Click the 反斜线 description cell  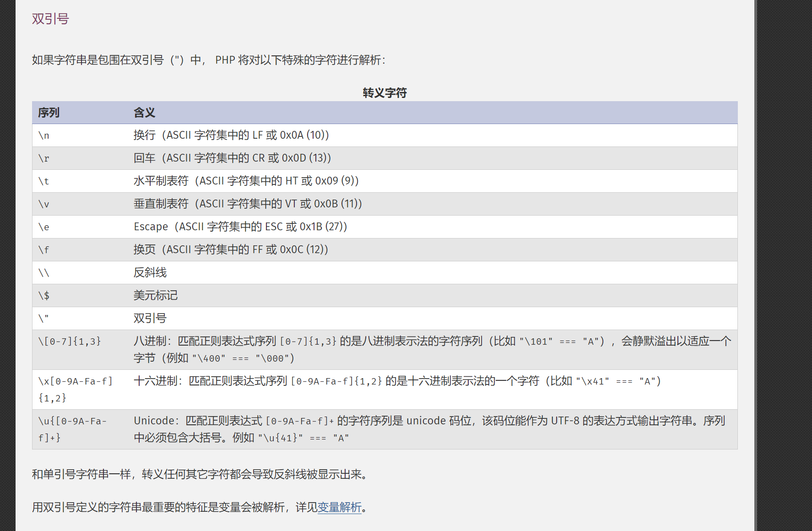pyautogui.click(x=150, y=272)
